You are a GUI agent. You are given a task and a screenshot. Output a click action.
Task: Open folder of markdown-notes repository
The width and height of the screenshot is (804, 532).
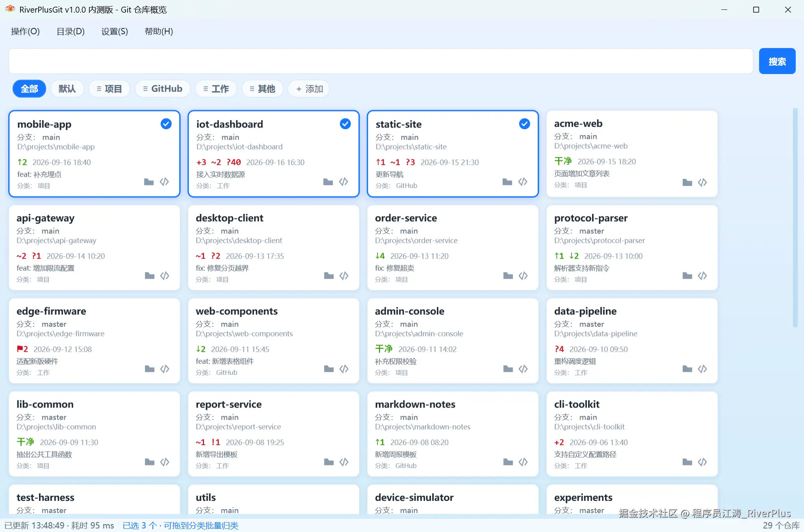click(x=508, y=462)
